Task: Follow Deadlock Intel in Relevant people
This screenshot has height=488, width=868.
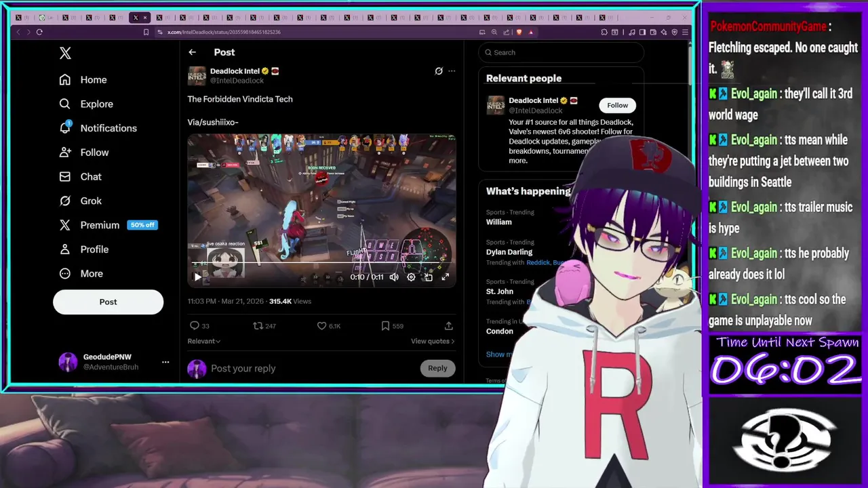Action: 617,105
